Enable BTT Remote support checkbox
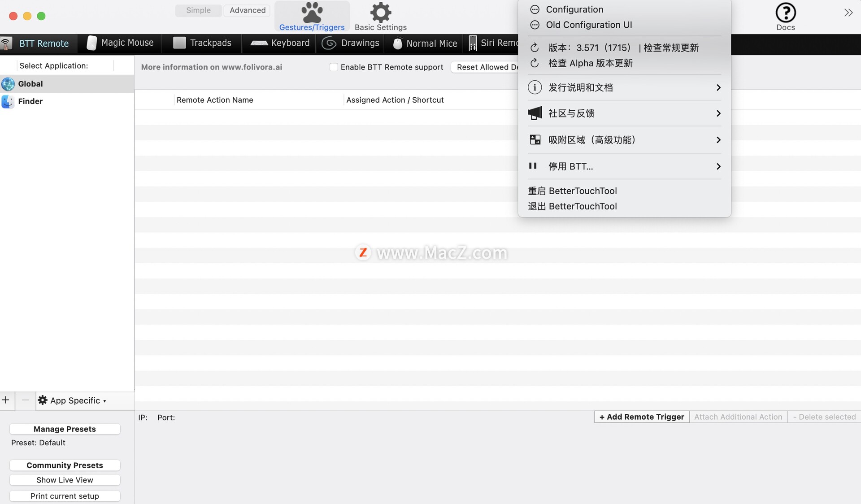This screenshot has height=504, width=861. 334,67
